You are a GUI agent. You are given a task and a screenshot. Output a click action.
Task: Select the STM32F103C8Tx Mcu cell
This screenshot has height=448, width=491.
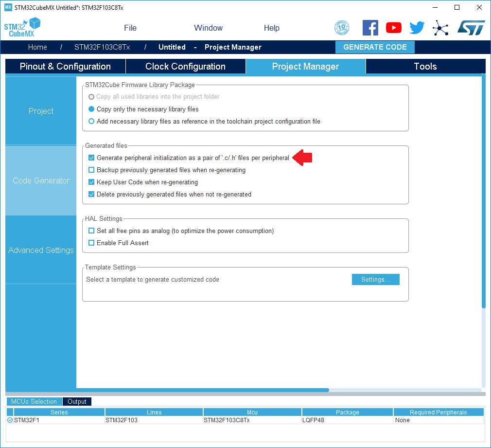coord(252,420)
